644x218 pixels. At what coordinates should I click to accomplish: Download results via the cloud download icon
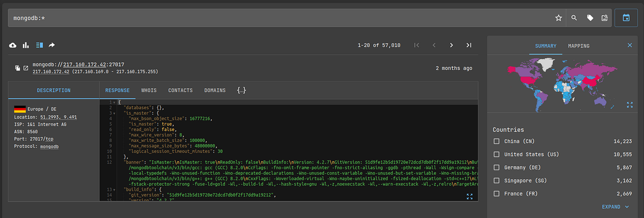13,45
